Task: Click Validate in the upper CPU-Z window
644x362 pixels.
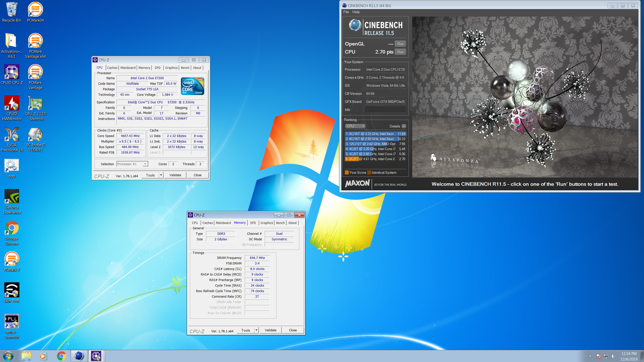Action: click(175, 175)
